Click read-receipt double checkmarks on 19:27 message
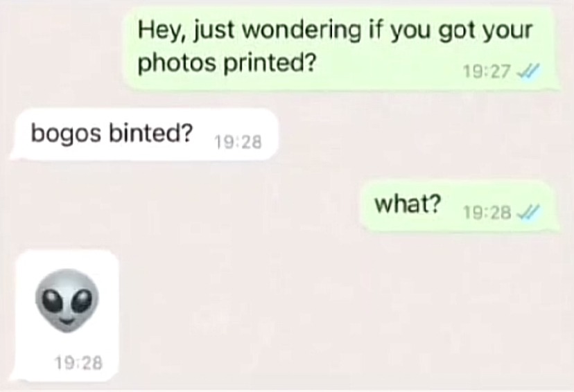 point(528,71)
